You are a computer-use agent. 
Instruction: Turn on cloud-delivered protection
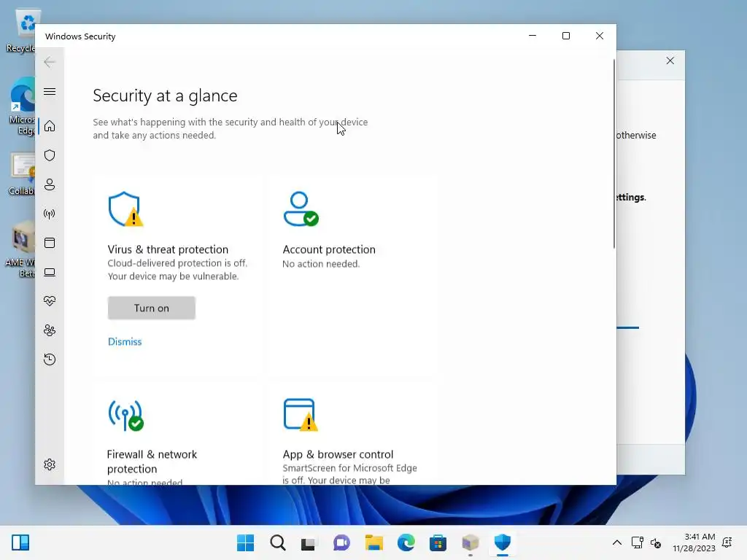pos(152,308)
